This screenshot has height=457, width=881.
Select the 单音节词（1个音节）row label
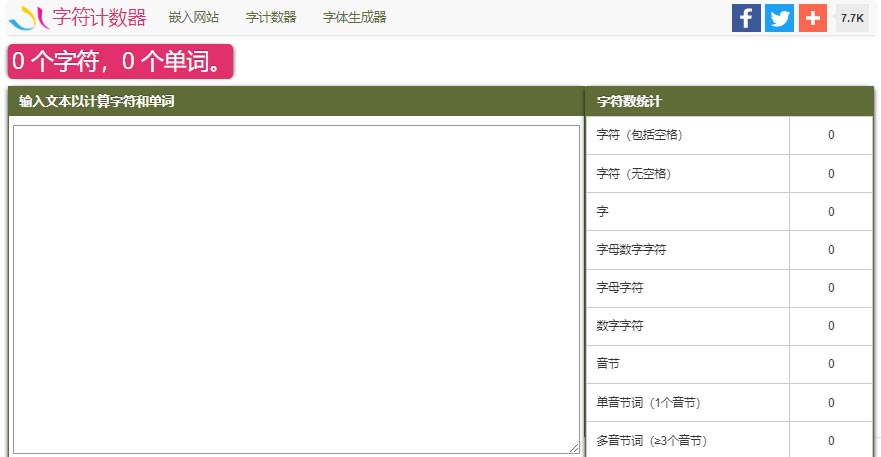(x=648, y=402)
